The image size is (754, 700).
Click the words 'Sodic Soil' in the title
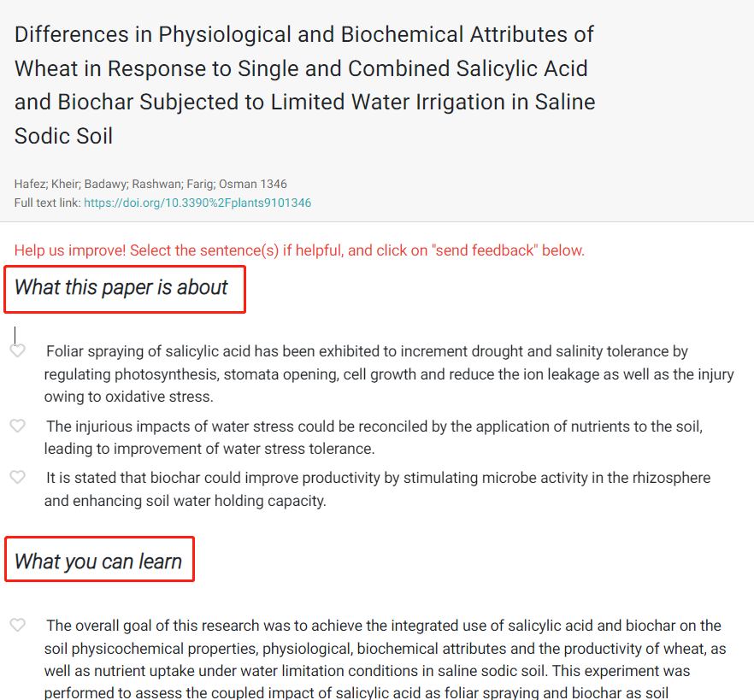point(63,136)
